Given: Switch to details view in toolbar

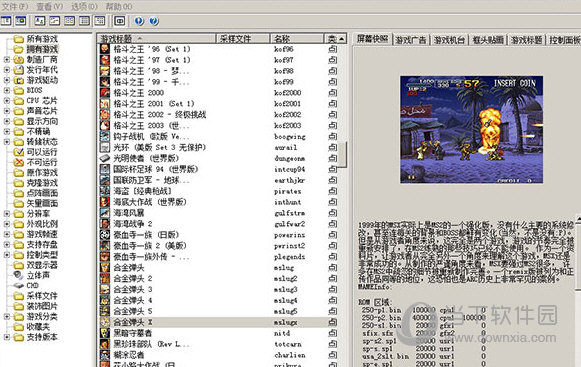Looking at the screenshot, I should click(84, 21).
